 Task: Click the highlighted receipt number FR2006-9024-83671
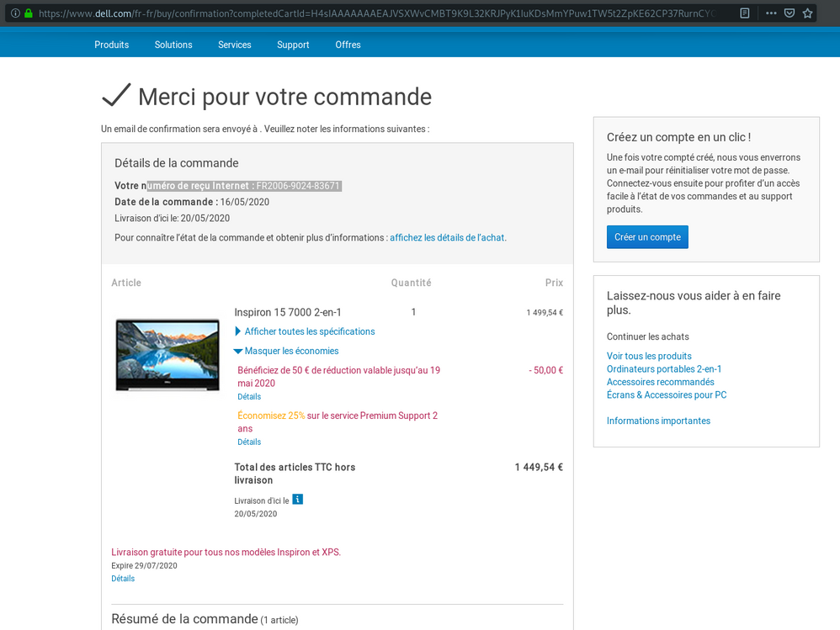pos(298,186)
